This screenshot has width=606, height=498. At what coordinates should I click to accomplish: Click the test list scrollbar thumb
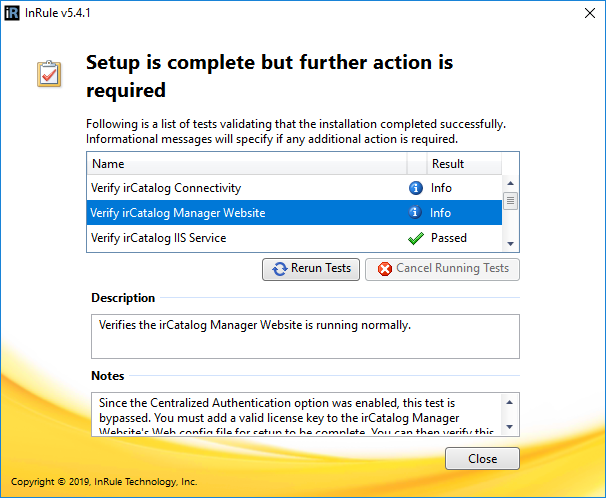click(x=510, y=201)
